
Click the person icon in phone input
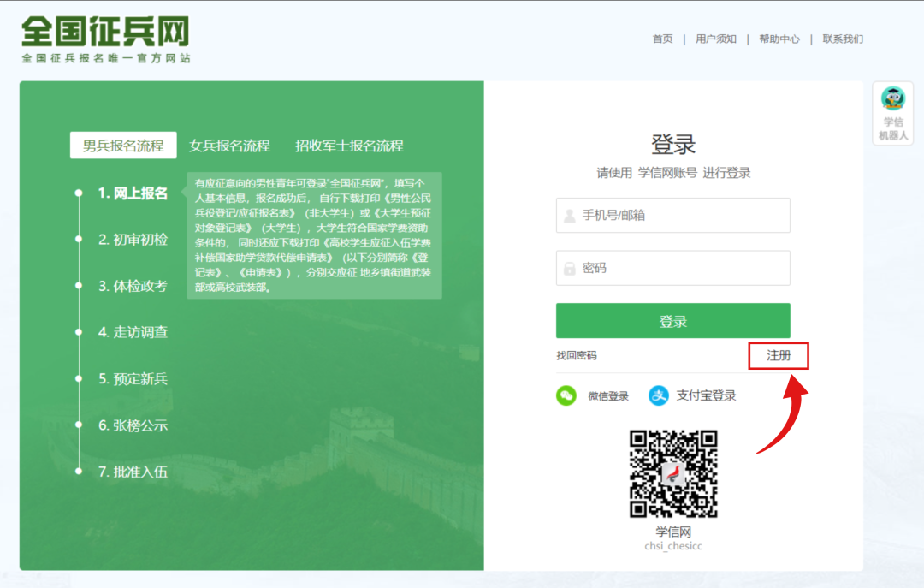pyautogui.click(x=568, y=215)
